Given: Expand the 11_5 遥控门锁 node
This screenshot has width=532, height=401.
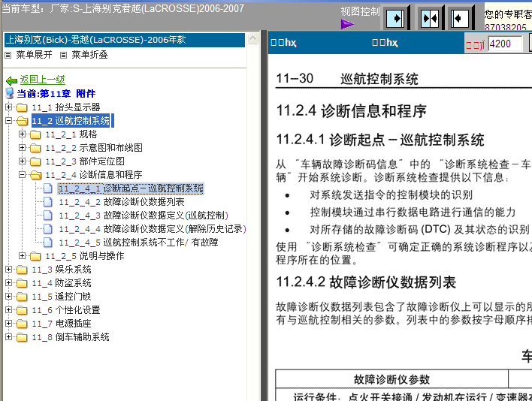Looking at the screenshot, I should (9, 297).
